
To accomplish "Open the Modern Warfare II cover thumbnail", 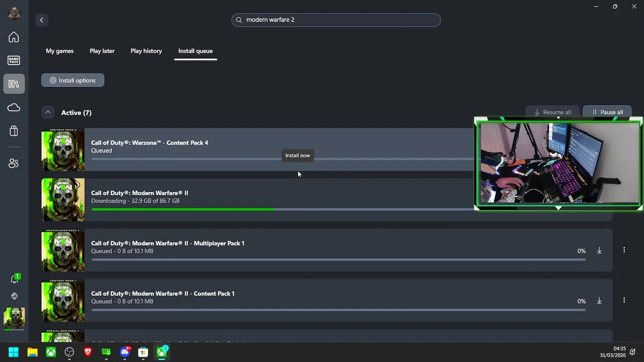I will [63, 200].
